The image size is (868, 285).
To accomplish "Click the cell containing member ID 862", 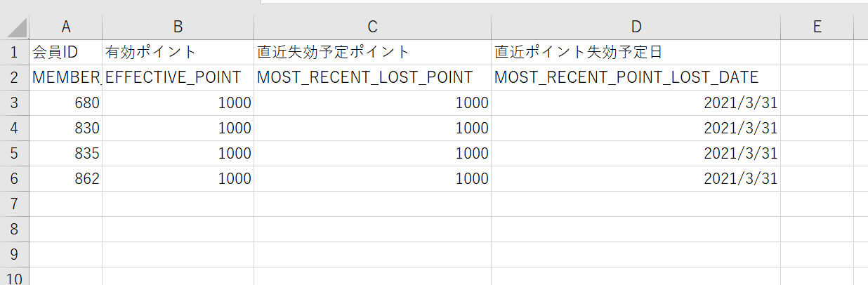I will pos(66,178).
